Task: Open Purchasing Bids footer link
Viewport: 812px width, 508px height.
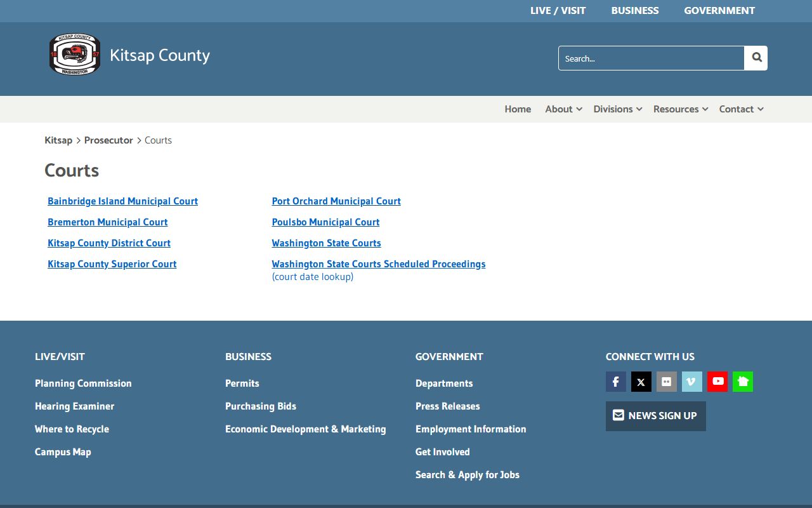Action: coord(261,406)
